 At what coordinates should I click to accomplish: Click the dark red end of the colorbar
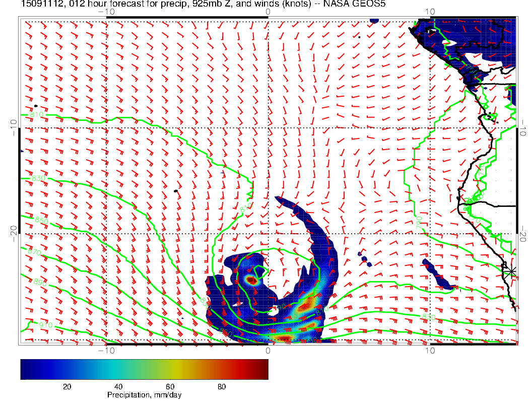click(263, 369)
